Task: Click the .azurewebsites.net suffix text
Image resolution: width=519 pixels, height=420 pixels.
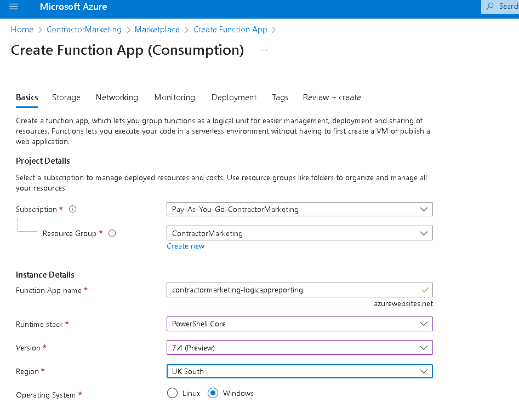Action: coord(402,303)
